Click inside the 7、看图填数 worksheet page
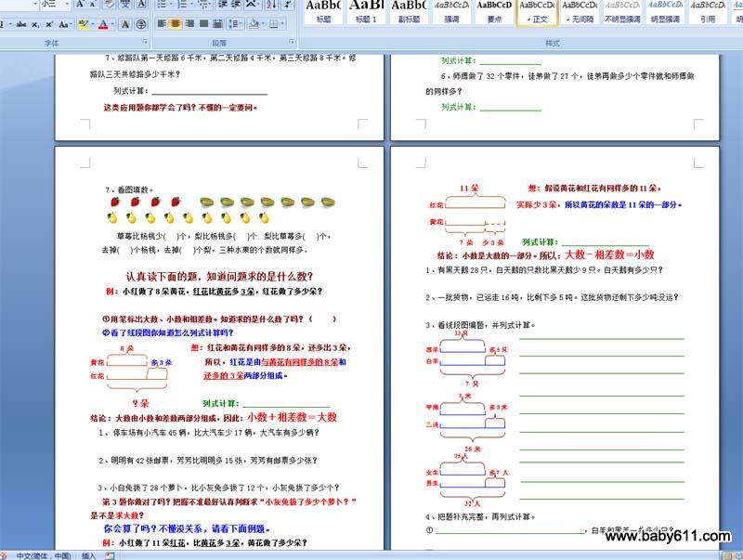This screenshot has height=560, width=743. tap(219, 348)
